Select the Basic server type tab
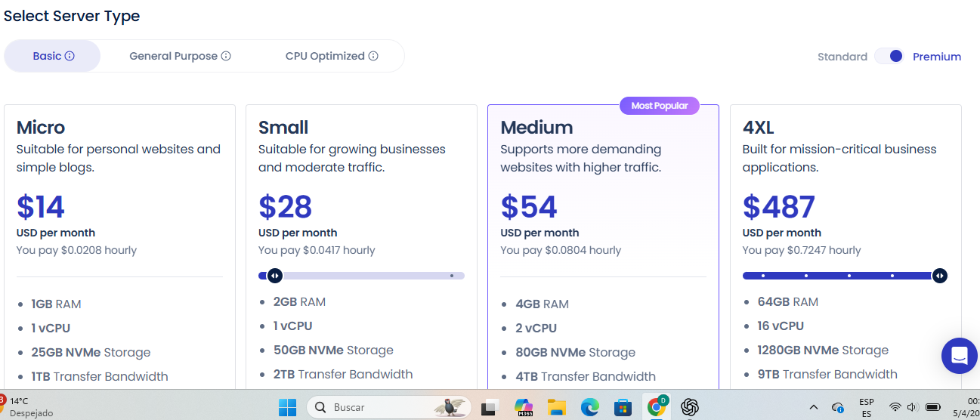 (53, 56)
